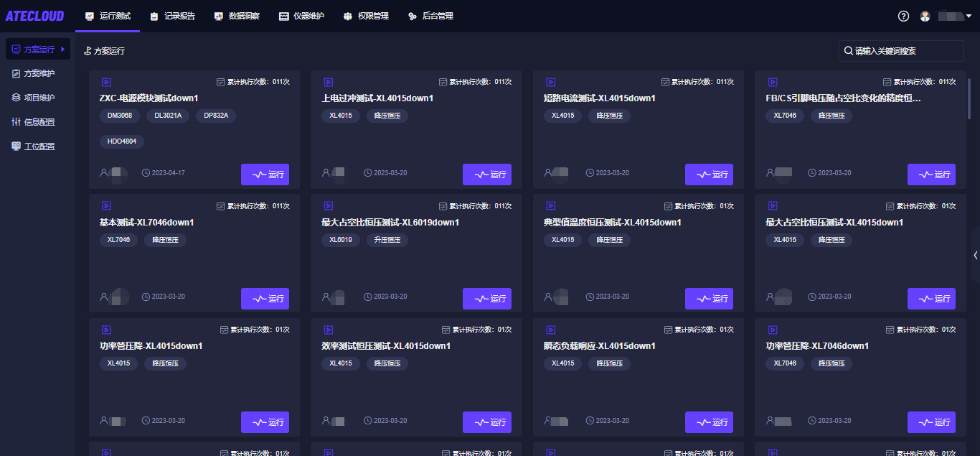The width and height of the screenshot is (980, 456).
Task: Click play icon on 功率管压降-XL4015down1 card
Action: coord(106,330)
